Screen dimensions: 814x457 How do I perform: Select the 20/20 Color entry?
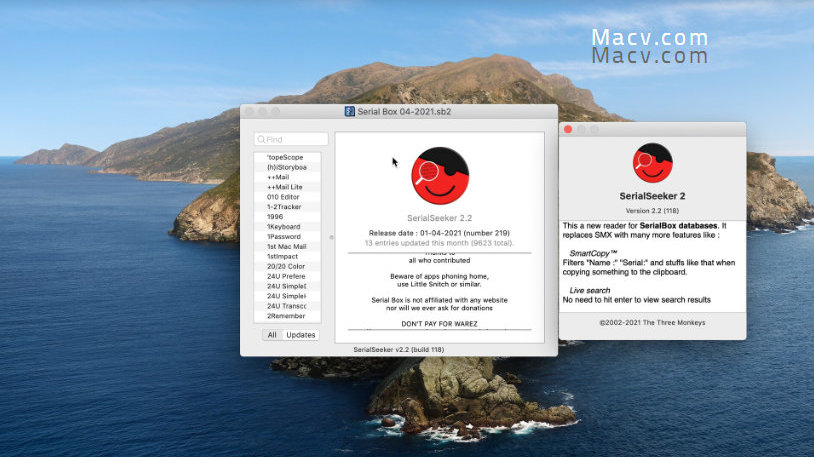[x=287, y=266]
